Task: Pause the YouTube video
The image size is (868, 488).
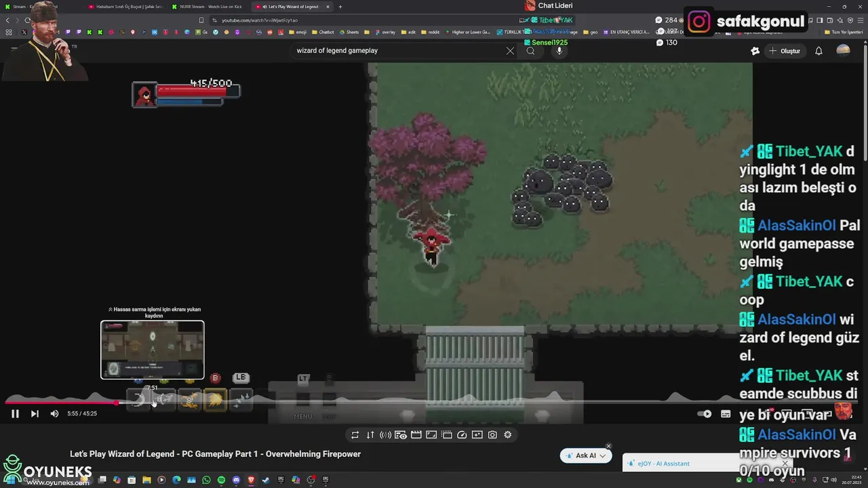Action: pyautogui.click(x=15, y=413)
